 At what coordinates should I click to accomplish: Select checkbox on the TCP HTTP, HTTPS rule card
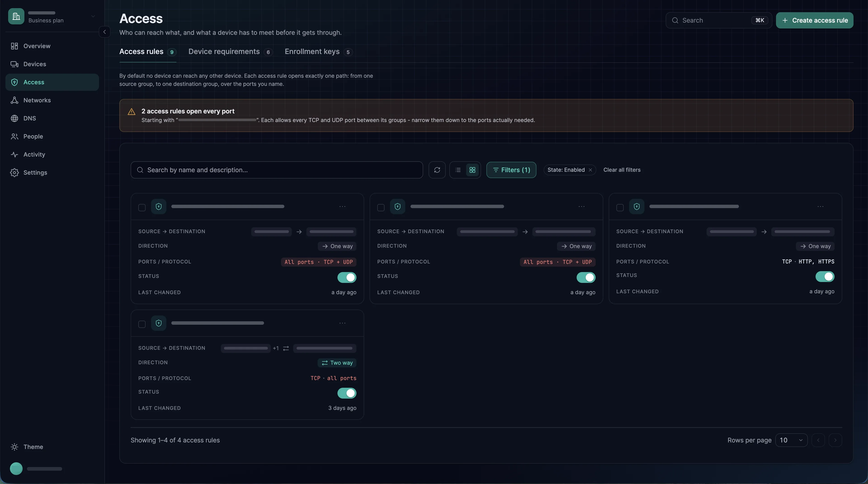click(x=620, y=207)
